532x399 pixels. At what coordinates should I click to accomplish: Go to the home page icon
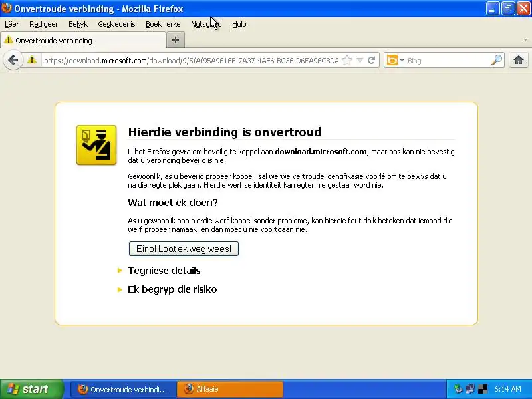coord(518,61)
